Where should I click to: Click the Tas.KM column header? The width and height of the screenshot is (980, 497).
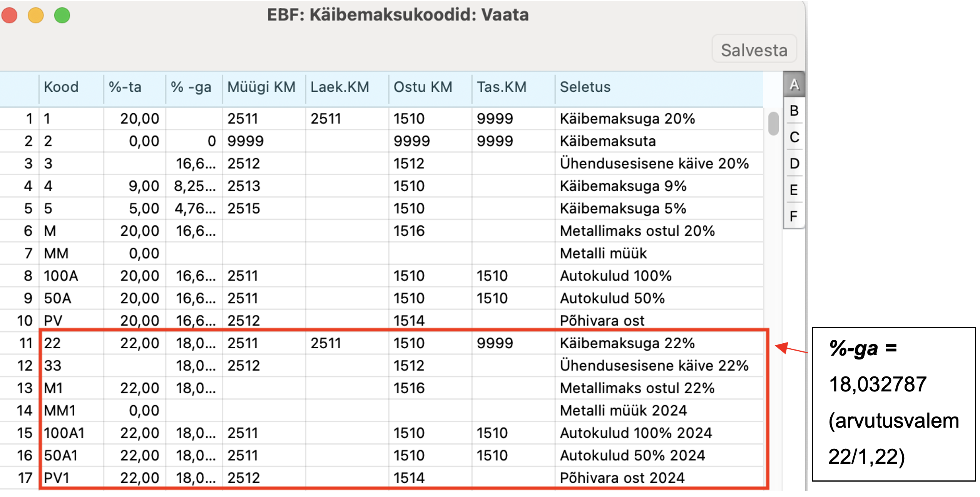pyautogui.click(x=513, y=87)
